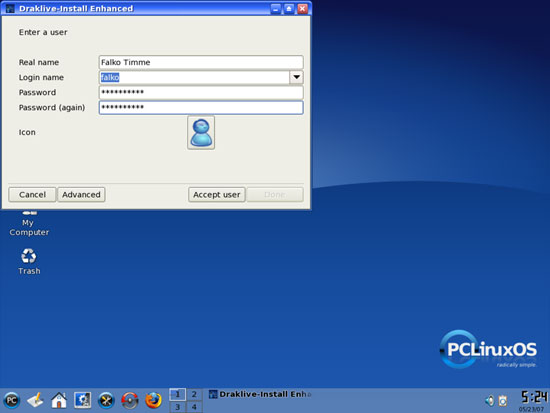550x413 pixels.
Task: Switch to virtual desktop 2
Action: 194,394
